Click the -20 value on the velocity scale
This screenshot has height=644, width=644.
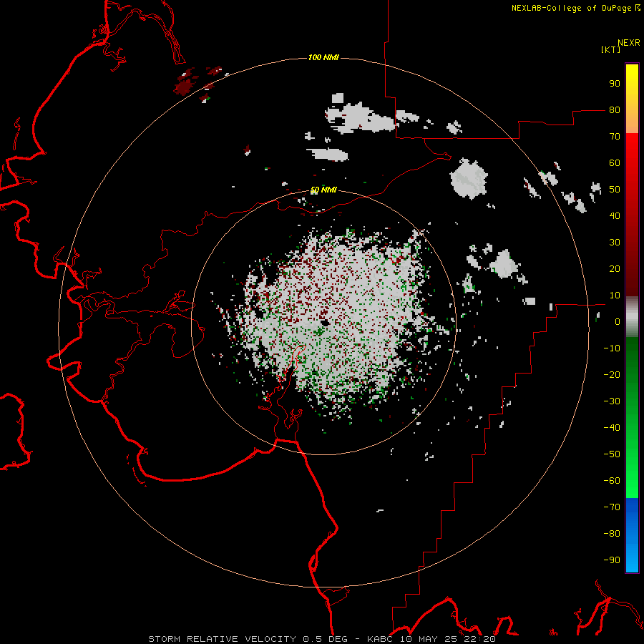point(612,375)
